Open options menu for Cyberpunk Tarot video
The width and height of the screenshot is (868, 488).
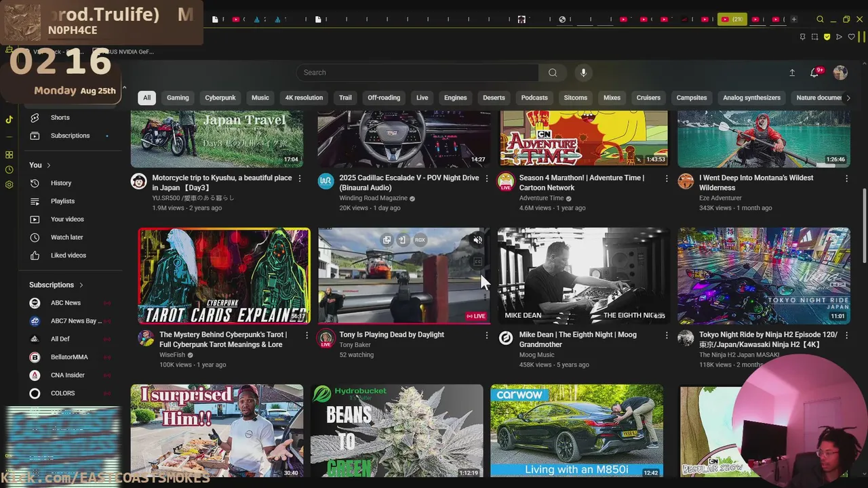(x=307, y=335)
